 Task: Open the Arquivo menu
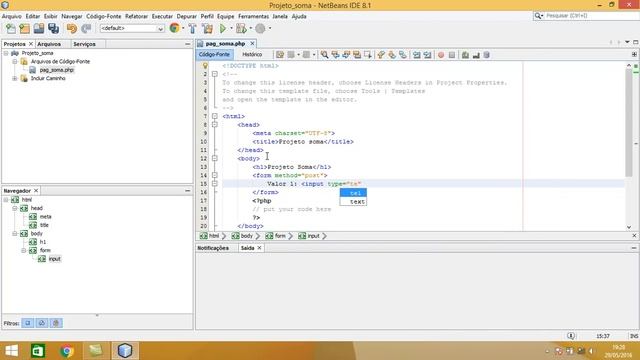pyautogui.click(x=11, y=16)
